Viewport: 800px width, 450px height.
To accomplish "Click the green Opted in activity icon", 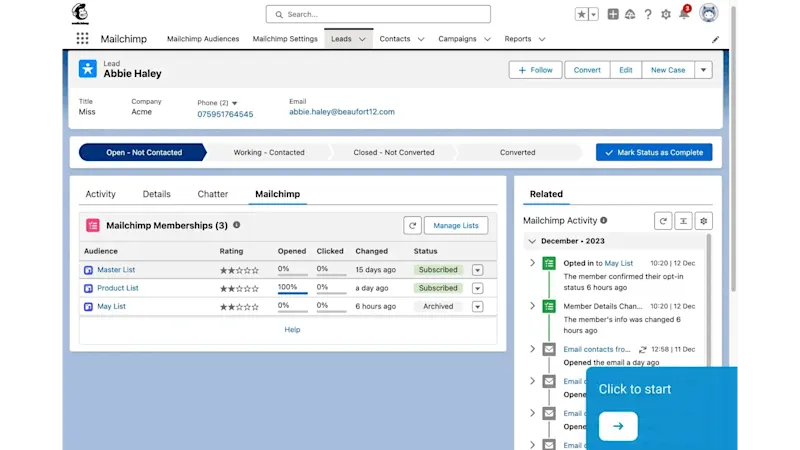I will point(549,263).
